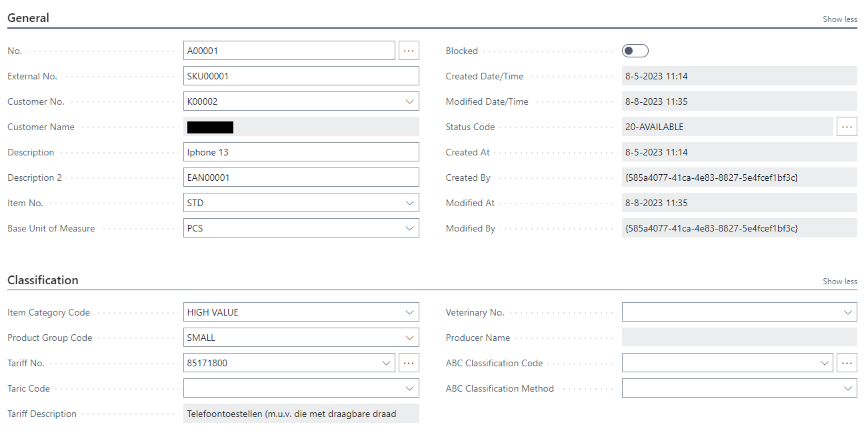The width and height of the screenshot is (868, 433).
Task: Click the External No. input field
Action: click(x=301, y=75)
